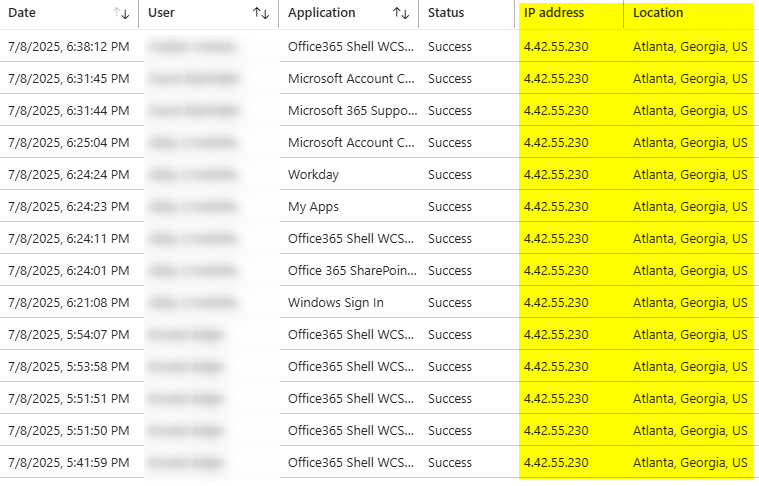Select the My Apps application cell
Viewport: 759px width, 486px height.
pyautogui.click(x=313, y=207)
